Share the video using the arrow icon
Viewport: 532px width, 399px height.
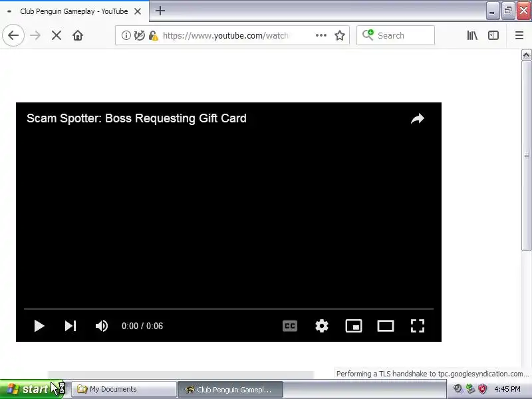click(x=418, y=119)
